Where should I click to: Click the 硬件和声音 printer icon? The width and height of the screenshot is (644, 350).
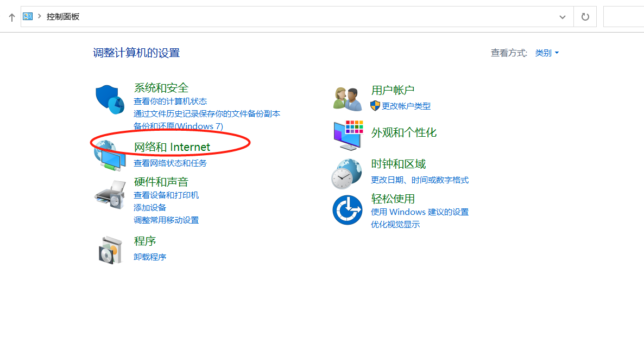(x=110, y=194)
